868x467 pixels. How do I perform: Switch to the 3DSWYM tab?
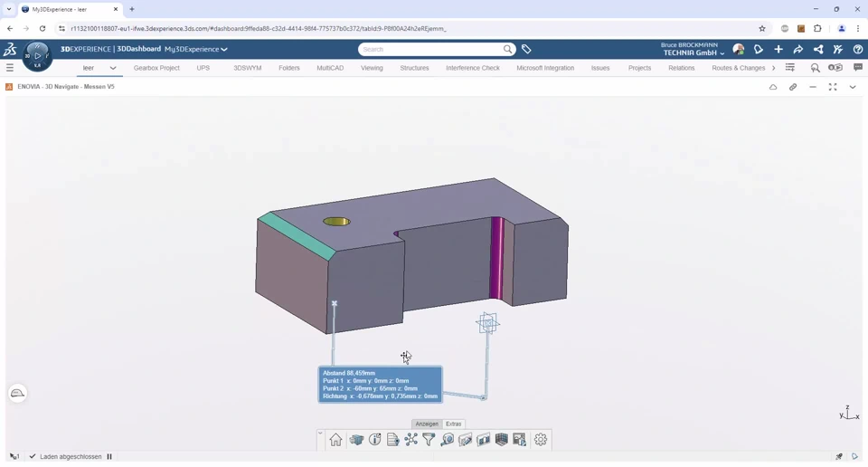248,68
